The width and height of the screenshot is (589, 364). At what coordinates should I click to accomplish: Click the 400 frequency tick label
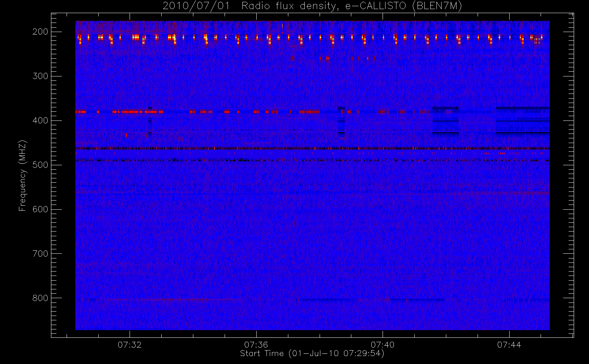(x=40, y=120)
